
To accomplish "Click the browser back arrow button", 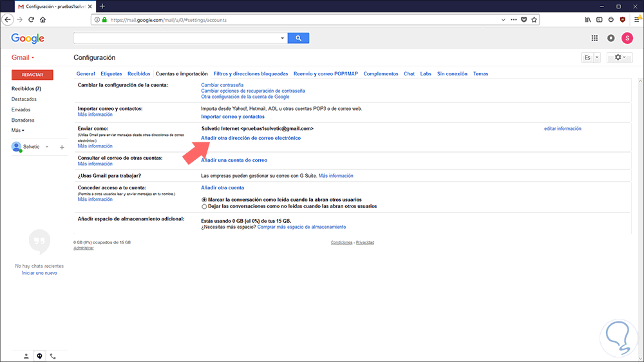I will [x=8, y=20].
